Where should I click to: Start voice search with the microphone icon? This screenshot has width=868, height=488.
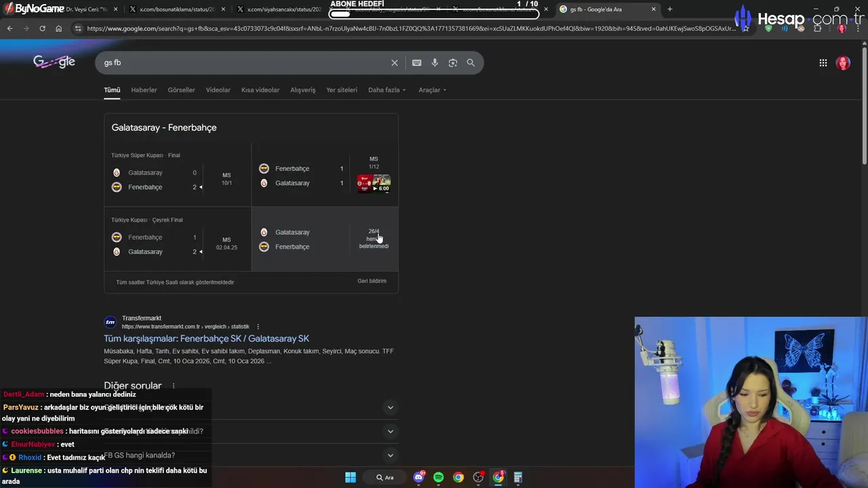pyautogui.click(x=435, y=62)
